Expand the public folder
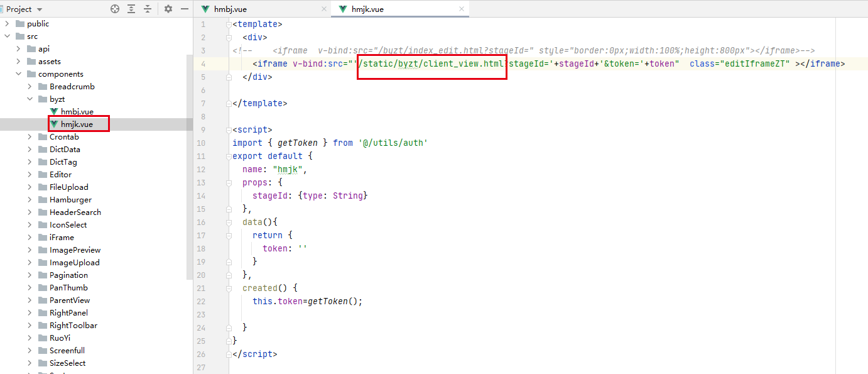 pyautogui.click(x=7, y=24)
